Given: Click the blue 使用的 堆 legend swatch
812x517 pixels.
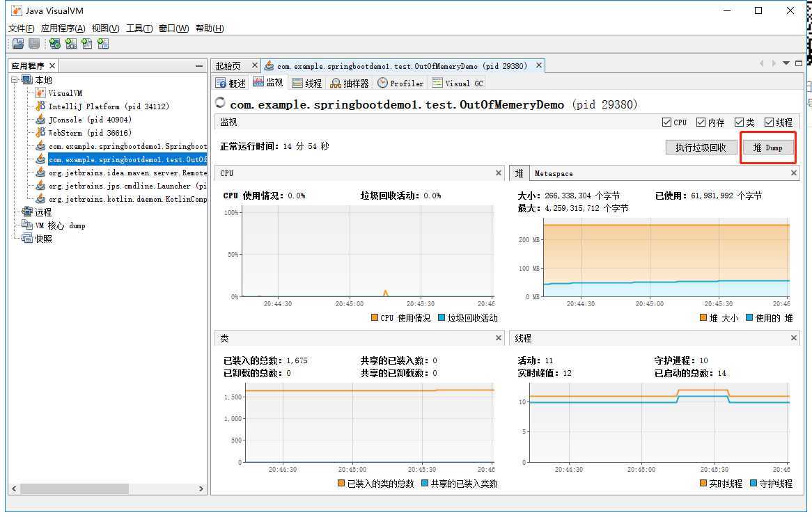Looking at the screenshot, I should pos(749,317).
